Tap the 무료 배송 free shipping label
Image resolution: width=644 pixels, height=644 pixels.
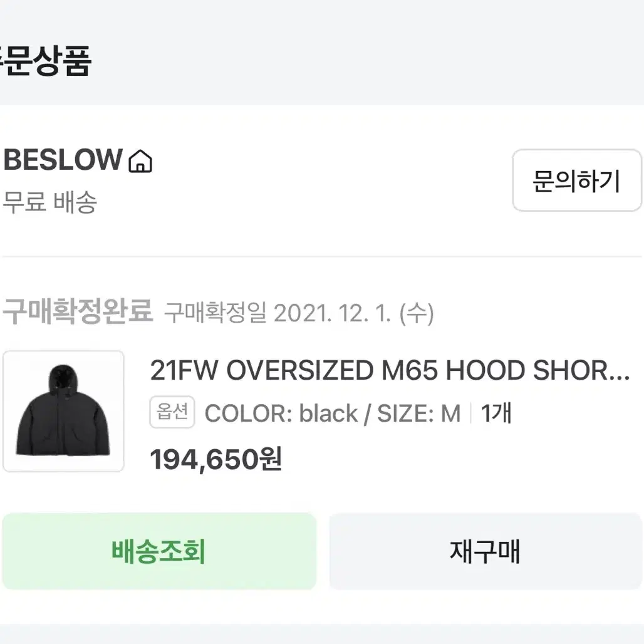tap(49, 202)
